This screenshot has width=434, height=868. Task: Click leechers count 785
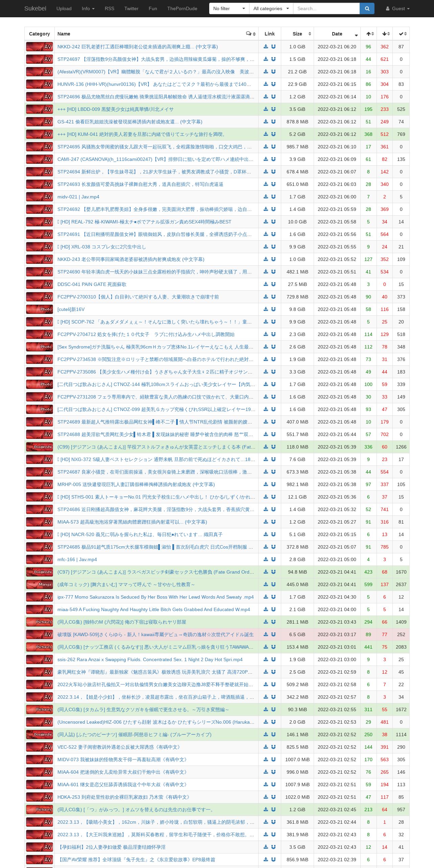[x=385, y=547]
